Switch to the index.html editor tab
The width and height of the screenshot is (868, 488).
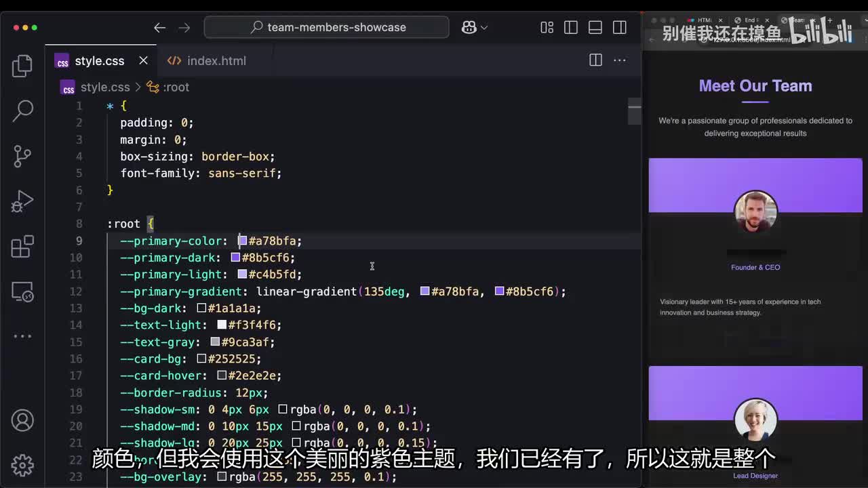(x=216, y=61)
